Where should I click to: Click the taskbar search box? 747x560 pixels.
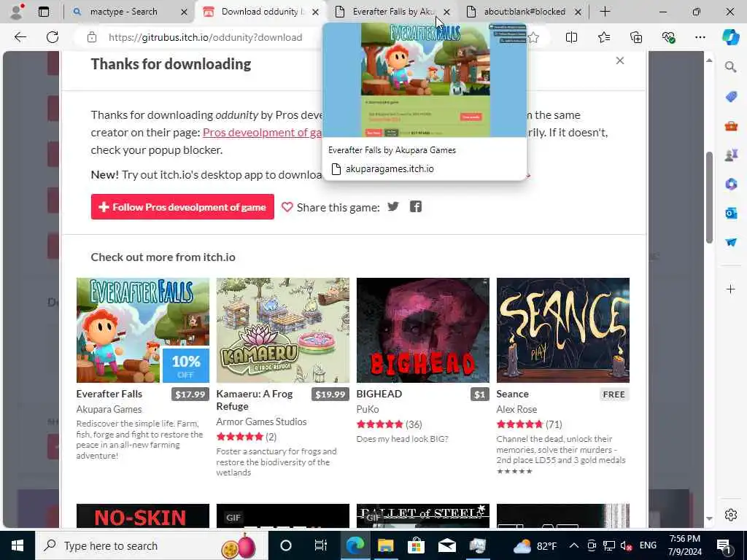pyautogui.click(x=151, y=545)
